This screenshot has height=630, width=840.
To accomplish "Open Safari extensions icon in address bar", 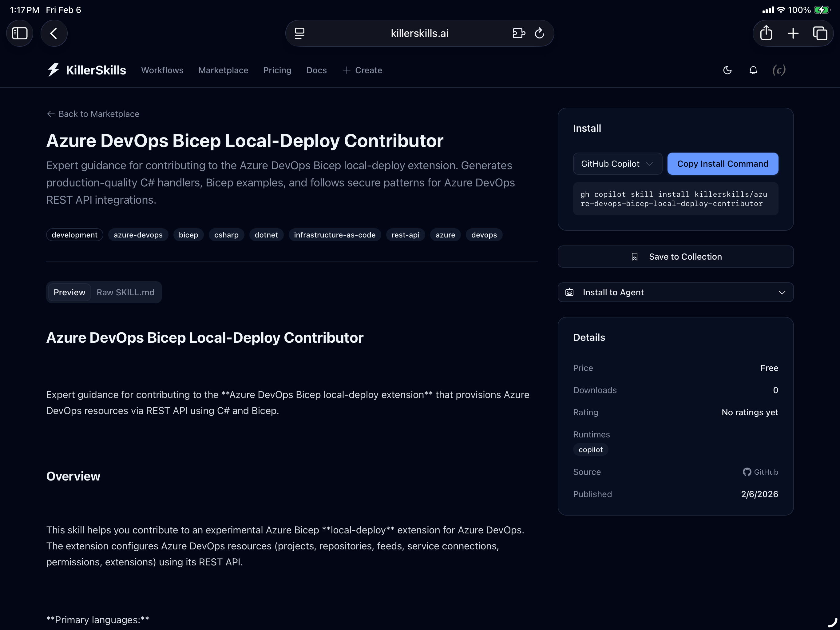I will pyautogui.click(x=518, y=34).
